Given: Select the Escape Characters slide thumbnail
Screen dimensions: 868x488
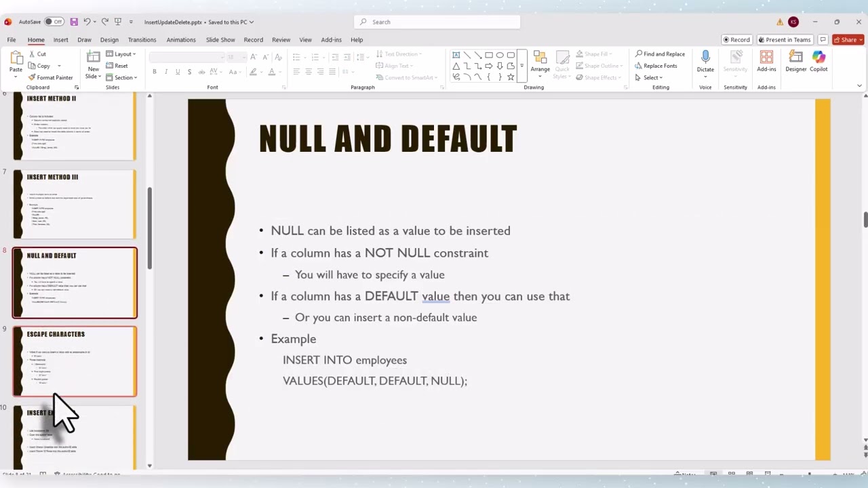Looking at the screenshot, I should coord(75,362).
